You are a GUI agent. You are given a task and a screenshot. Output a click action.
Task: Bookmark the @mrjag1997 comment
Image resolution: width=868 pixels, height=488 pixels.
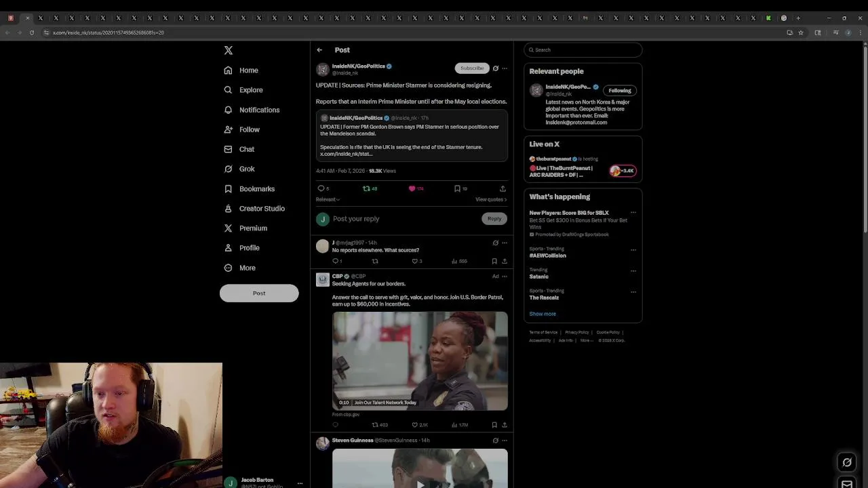(494, 261)
